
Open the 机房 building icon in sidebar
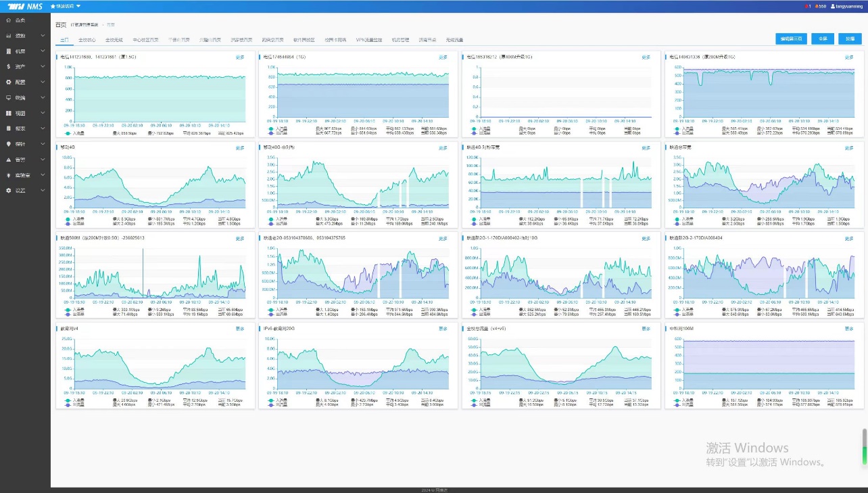click(x=8, y=51)
